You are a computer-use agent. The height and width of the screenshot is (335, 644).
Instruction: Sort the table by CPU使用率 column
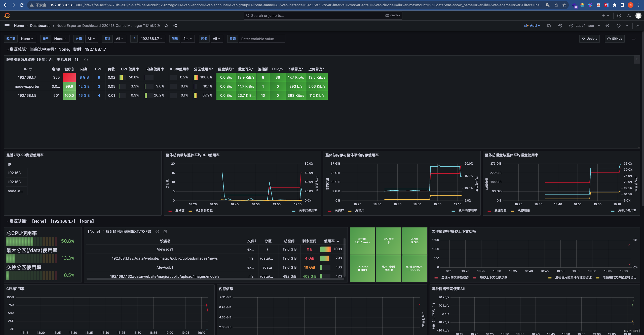130,69
